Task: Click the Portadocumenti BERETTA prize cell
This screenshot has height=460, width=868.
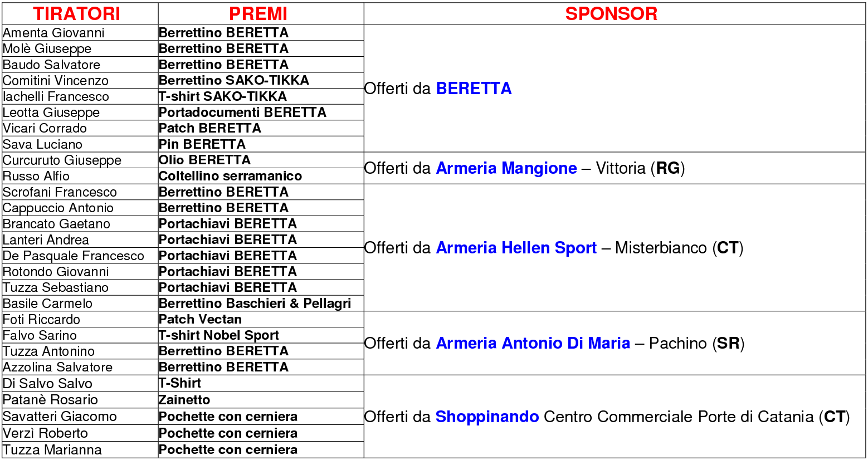Action: (261, 112)
